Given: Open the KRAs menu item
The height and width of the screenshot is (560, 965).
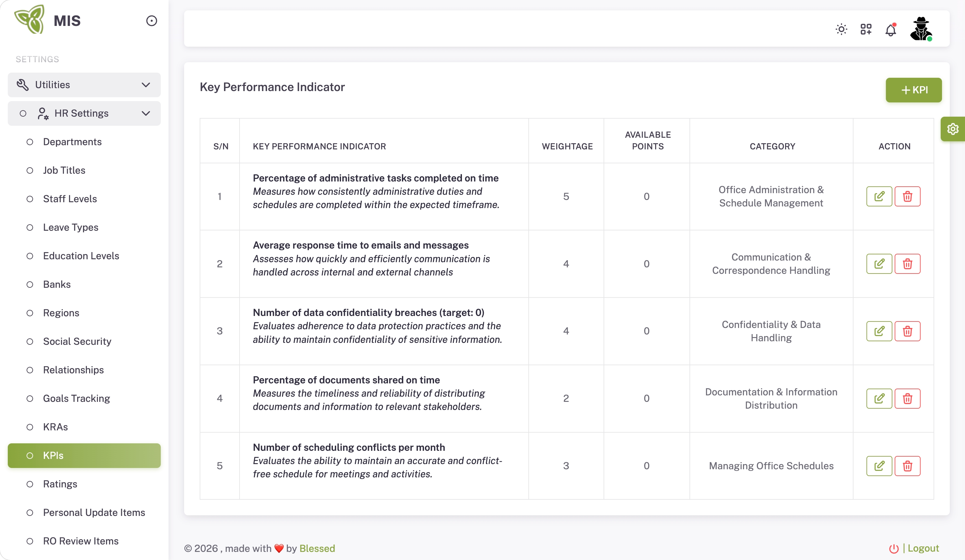Looking at the screenshot, I should tap(55, 427).
